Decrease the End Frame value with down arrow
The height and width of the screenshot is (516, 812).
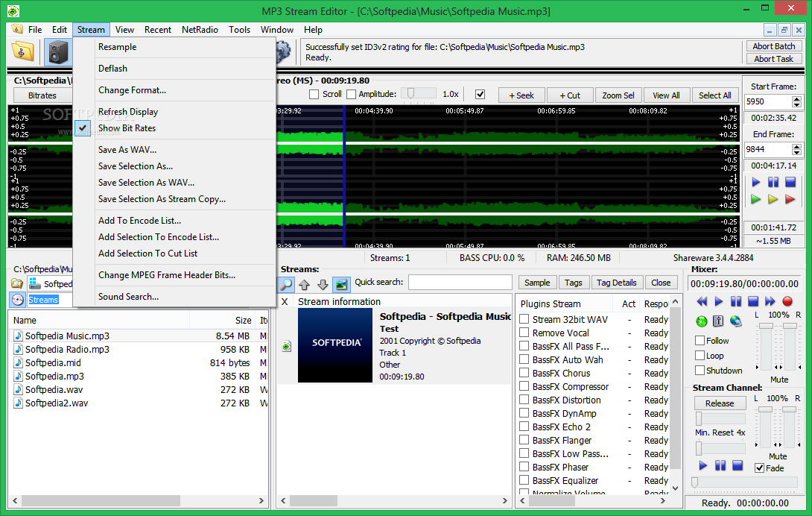click(x=796, y=152)
